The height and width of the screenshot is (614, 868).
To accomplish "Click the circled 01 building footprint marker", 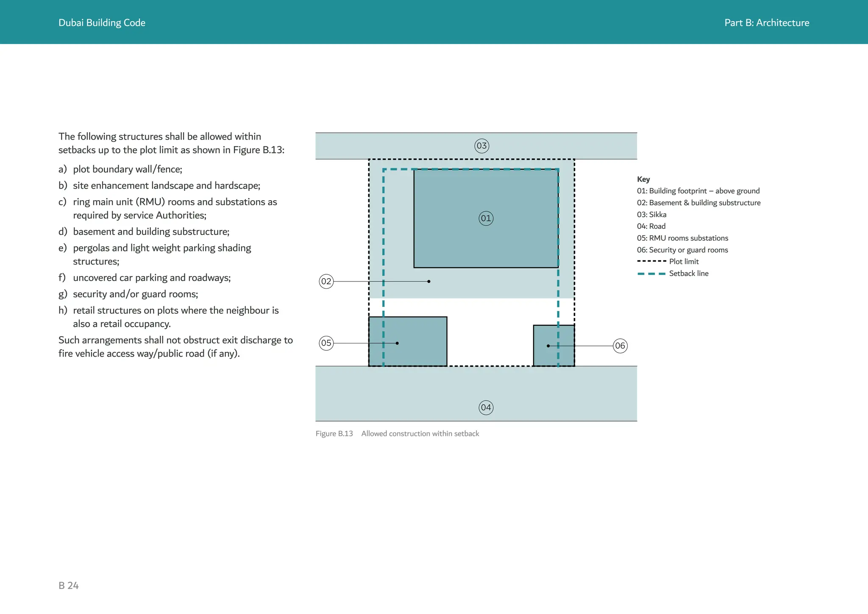I will pos(486,218).
